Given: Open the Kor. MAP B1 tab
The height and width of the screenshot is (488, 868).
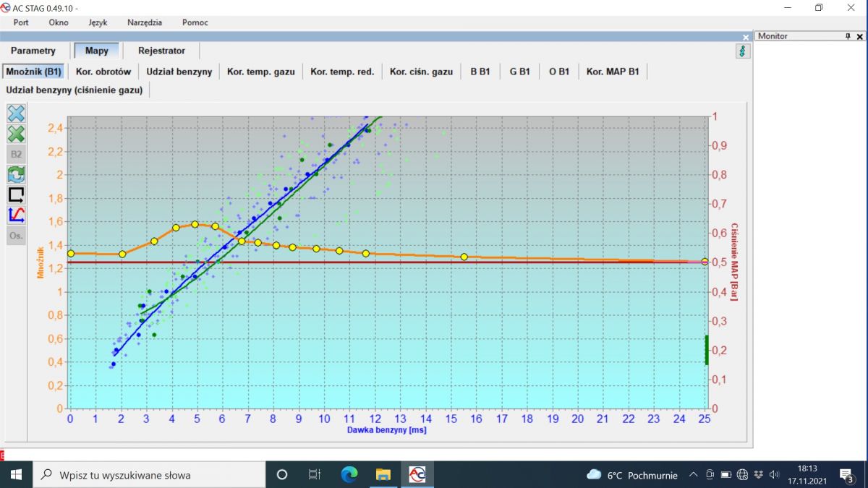Looking at the screenshot, I should (613, 72).
